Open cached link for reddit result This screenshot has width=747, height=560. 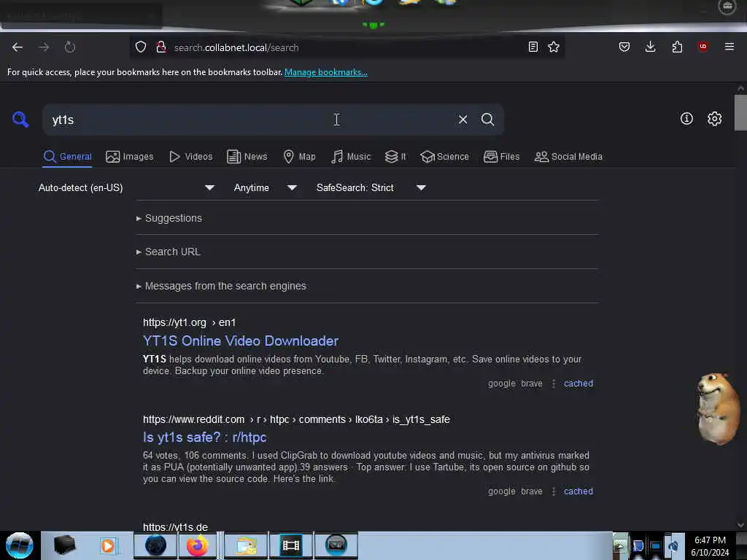pyautogui.click(x=578, y=491)
